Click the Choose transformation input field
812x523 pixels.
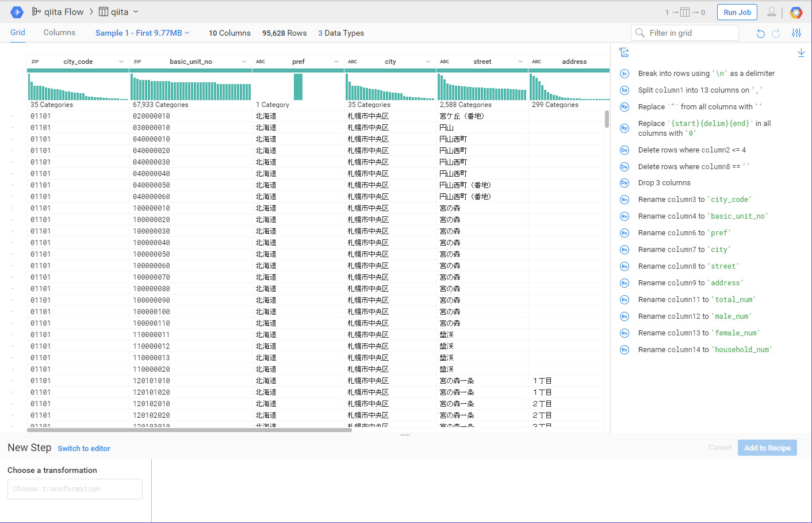coord(75,489)
